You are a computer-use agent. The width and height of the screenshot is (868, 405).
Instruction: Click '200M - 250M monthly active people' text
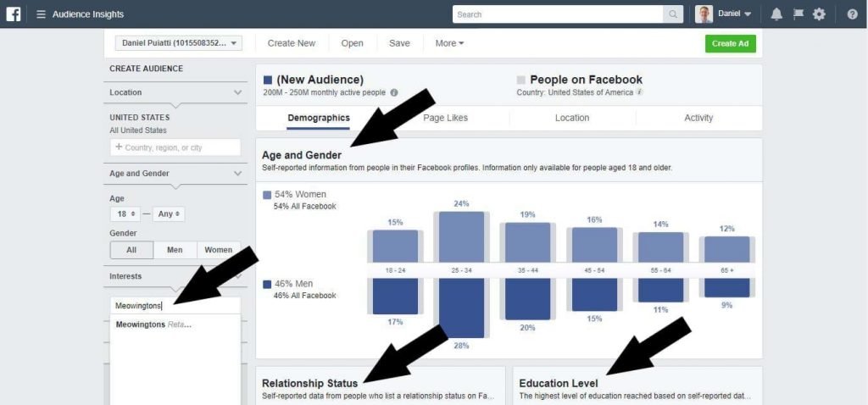(325, 92)
